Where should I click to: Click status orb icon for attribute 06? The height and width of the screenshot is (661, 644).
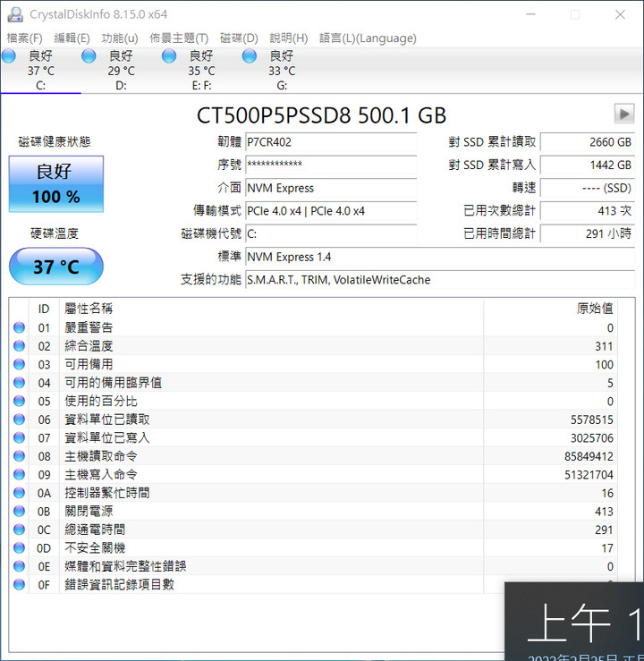20,419
